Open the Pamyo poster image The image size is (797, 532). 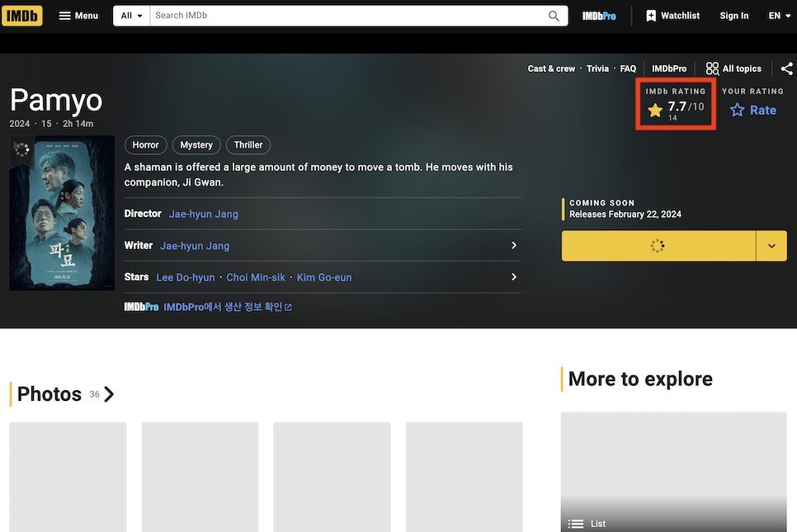62,214
